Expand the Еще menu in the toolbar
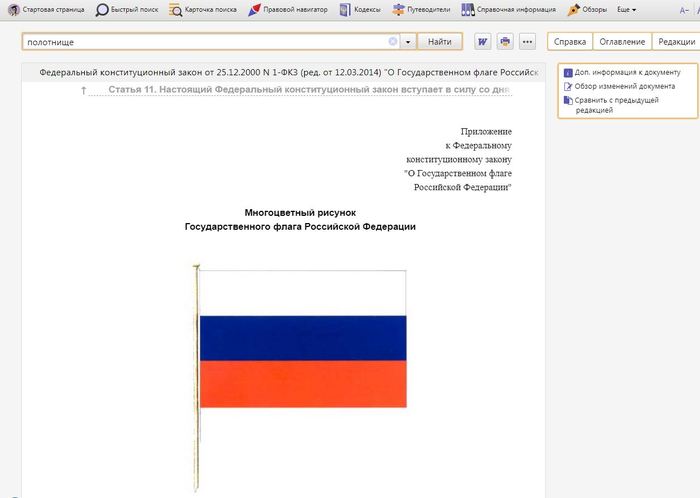 [x=627, y=10]
